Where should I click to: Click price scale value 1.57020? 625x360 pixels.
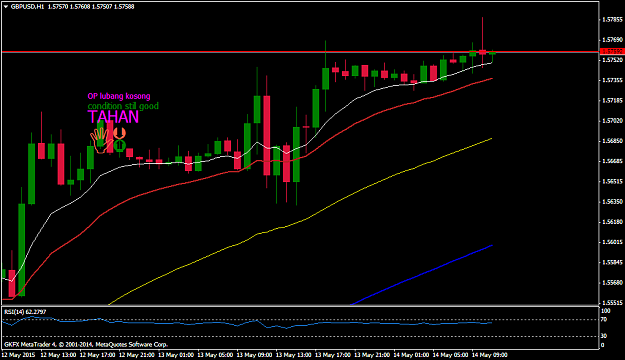612,120
